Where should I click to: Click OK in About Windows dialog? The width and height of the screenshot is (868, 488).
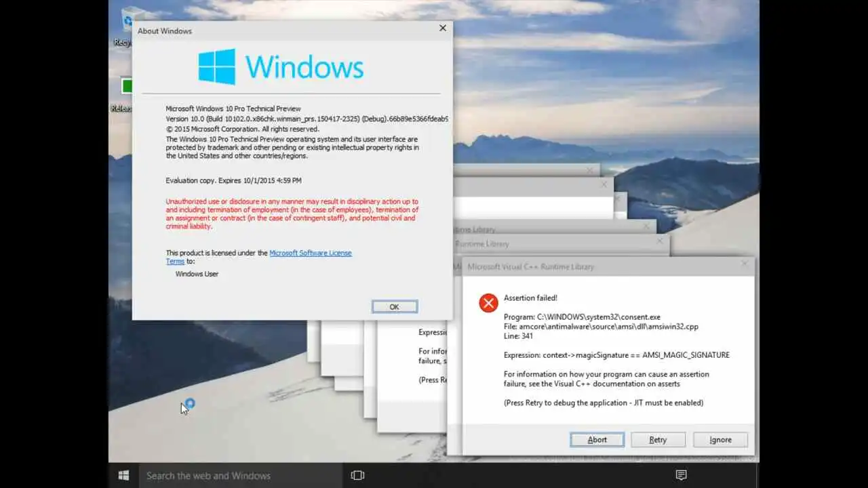(395, 307)
